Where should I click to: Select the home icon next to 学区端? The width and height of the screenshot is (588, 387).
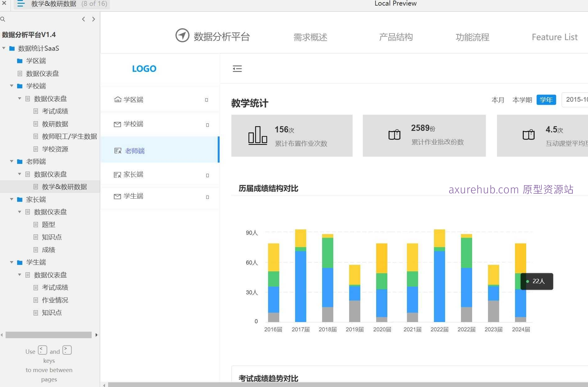(117, 99)
